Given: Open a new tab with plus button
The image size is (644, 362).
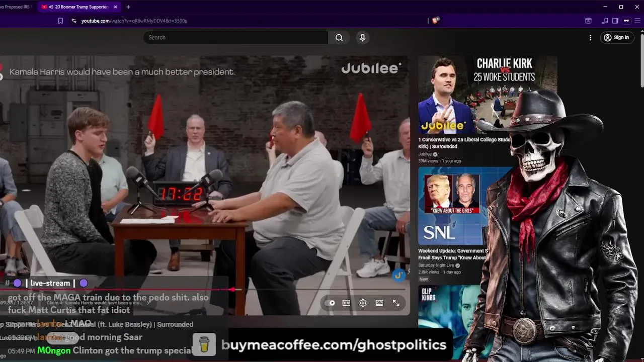Looking at the screenshot, I should (128, 7).
